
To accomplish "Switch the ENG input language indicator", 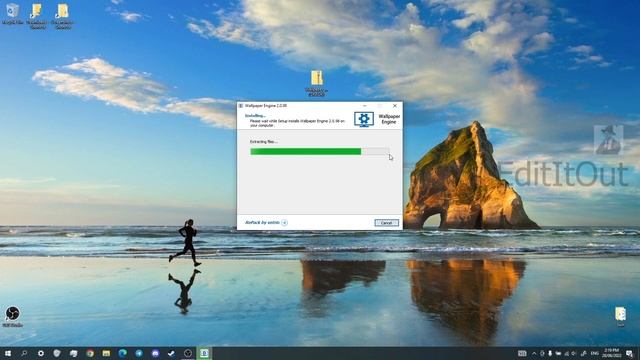I will [x=595, y=353].
